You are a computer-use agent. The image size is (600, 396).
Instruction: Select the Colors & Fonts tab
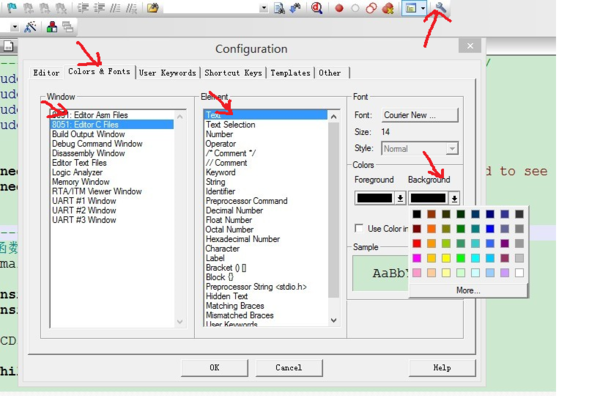pos(99,72)
